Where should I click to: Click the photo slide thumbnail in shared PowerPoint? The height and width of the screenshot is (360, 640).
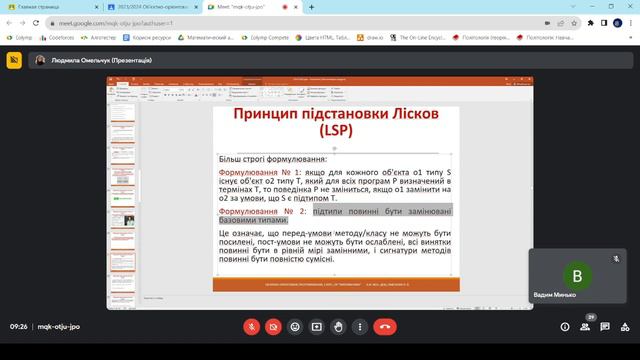pyautogui.click(x=123, y=220)
